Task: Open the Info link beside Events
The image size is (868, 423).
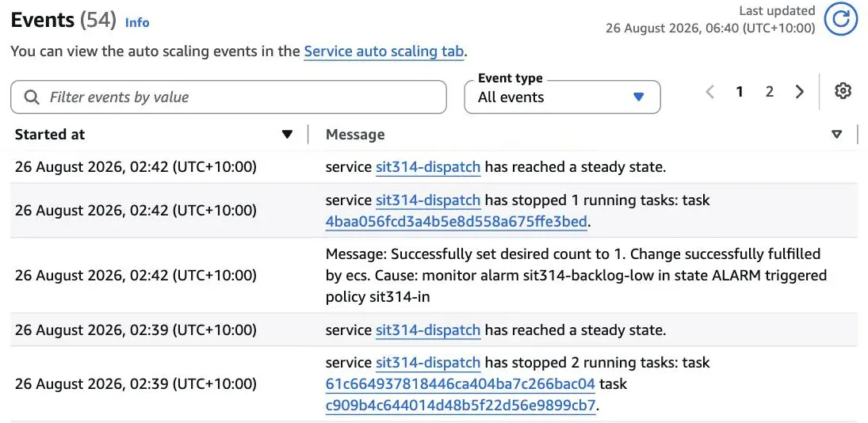Action: pos(137,23)
